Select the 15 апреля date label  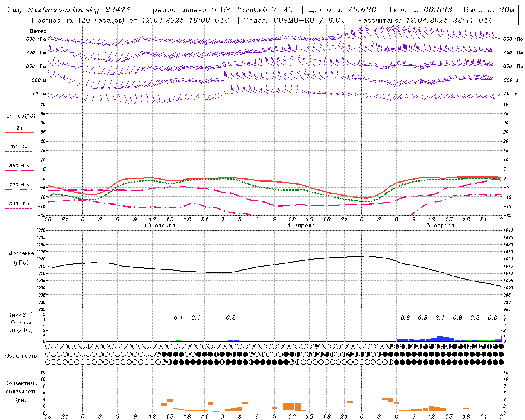pyautogui.click(x=438, y=226)
